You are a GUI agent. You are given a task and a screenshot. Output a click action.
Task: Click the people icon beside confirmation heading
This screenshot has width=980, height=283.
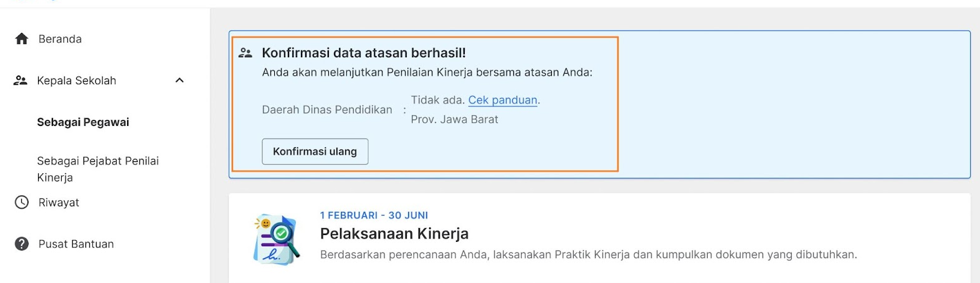click(x=245, y=53)
